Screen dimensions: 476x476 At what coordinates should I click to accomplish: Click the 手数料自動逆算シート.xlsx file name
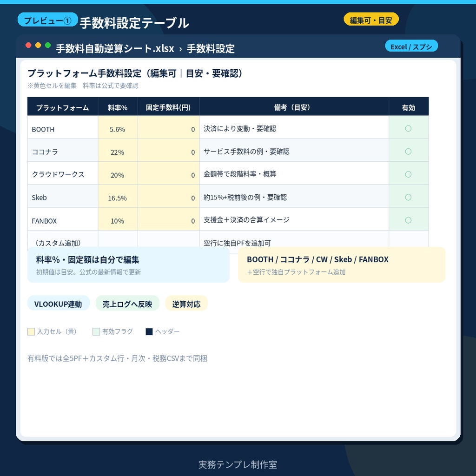pos(115,48)
